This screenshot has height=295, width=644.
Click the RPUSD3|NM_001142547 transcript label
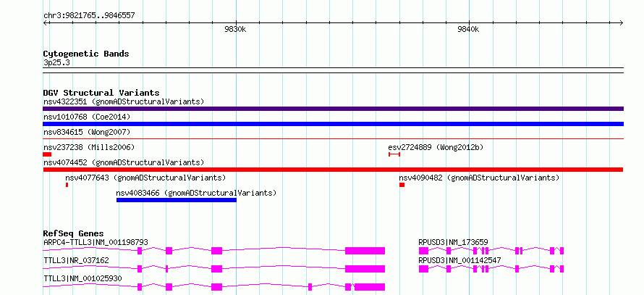tap(459, 260)
